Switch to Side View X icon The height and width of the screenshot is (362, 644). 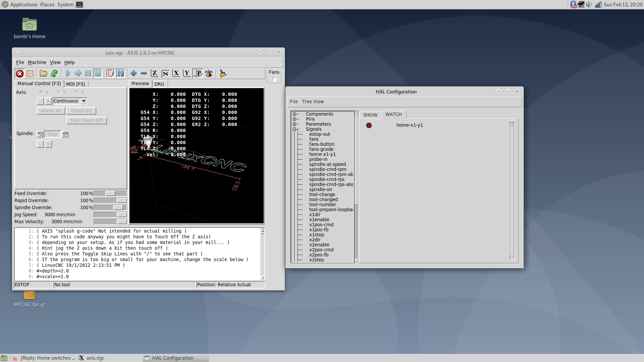[x=176, y=73]
